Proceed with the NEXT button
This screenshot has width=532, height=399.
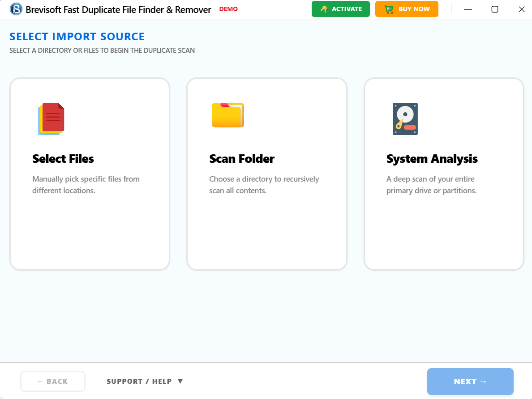(470, 381)
